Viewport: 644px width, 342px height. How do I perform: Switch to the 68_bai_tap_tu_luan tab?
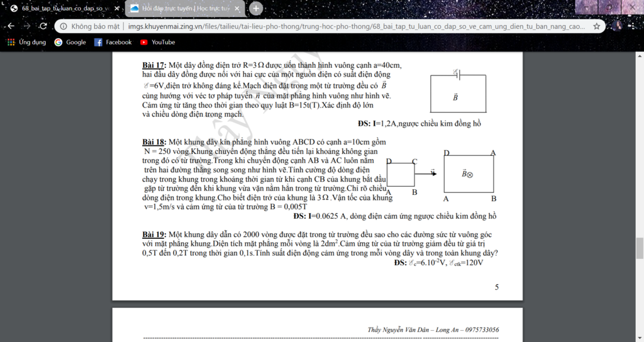[62, 8]
